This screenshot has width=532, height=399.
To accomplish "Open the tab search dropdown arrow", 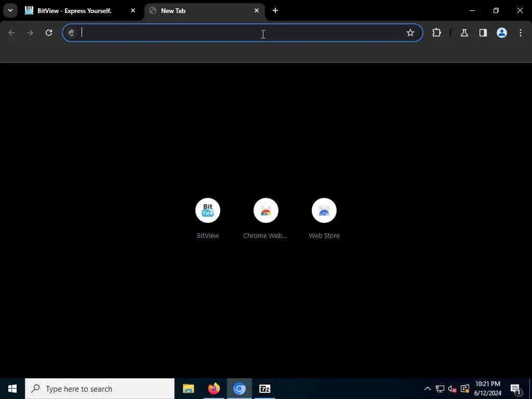I will 10,10.
